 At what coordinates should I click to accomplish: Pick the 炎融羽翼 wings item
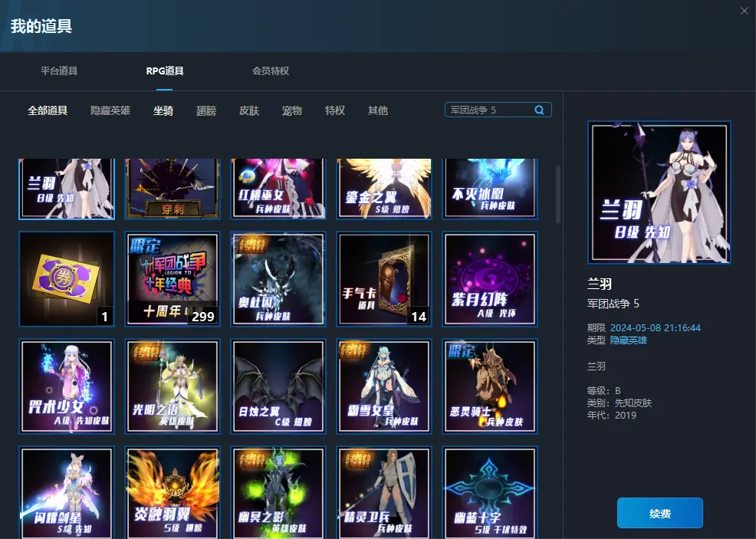tap(173, 493)
